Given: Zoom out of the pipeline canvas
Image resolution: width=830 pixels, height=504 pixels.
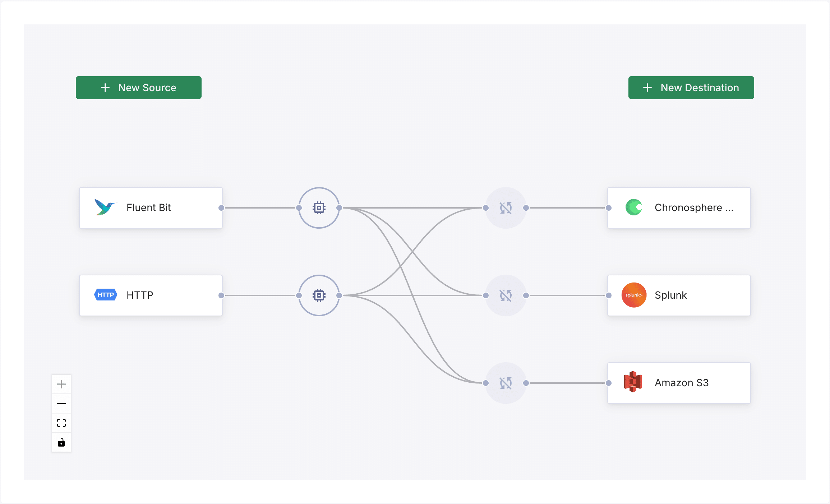Looking at the screenshot, I should (x=61, y=403).
